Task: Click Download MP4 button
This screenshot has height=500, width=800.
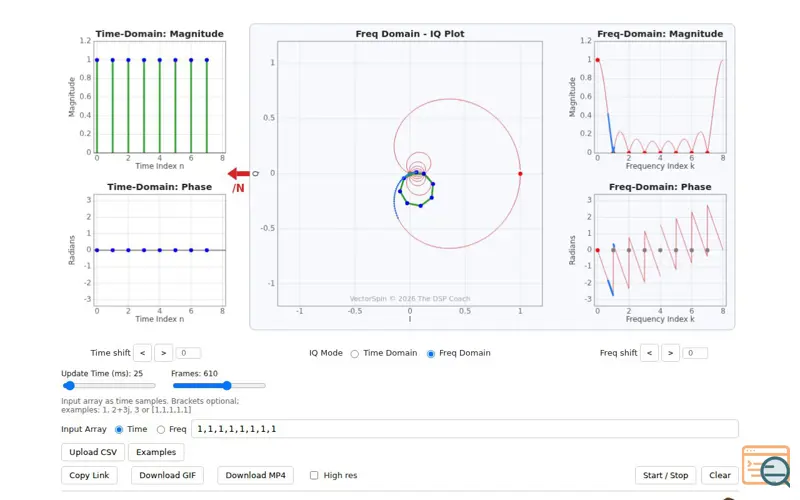Action: pos(256,476)
